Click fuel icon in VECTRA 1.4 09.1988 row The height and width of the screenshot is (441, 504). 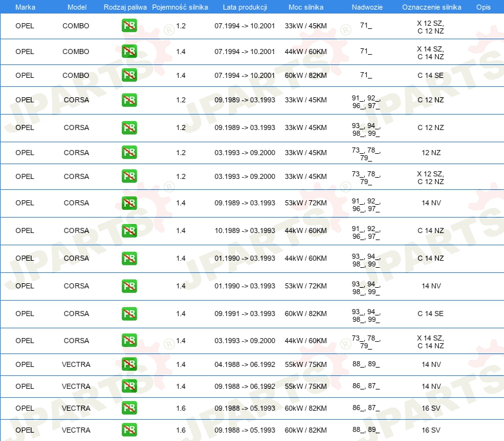(x=129, y=386)
